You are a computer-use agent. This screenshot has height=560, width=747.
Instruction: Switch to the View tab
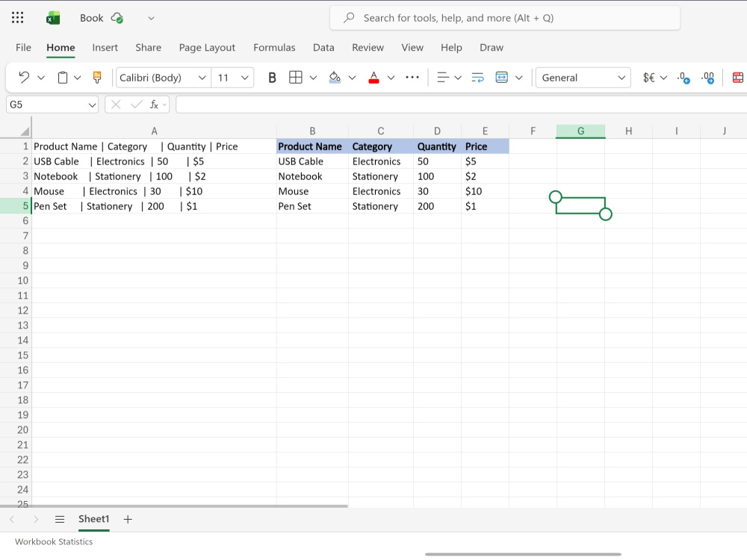click(412, 48)
